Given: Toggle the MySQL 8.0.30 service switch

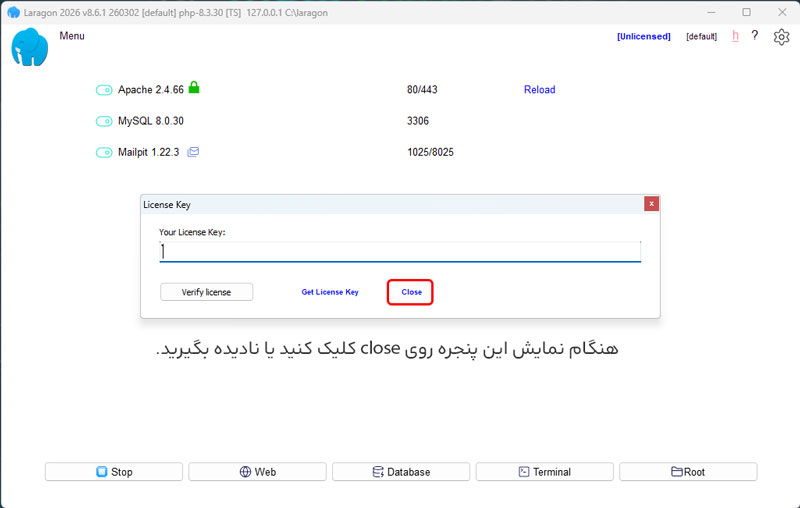Looking at the screenshot, I should [x=104, y=121].
